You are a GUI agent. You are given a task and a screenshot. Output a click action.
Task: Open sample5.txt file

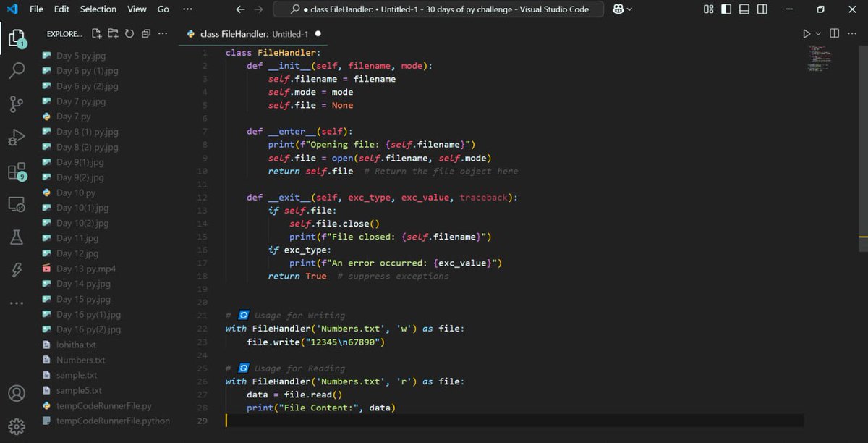(79, 390)
